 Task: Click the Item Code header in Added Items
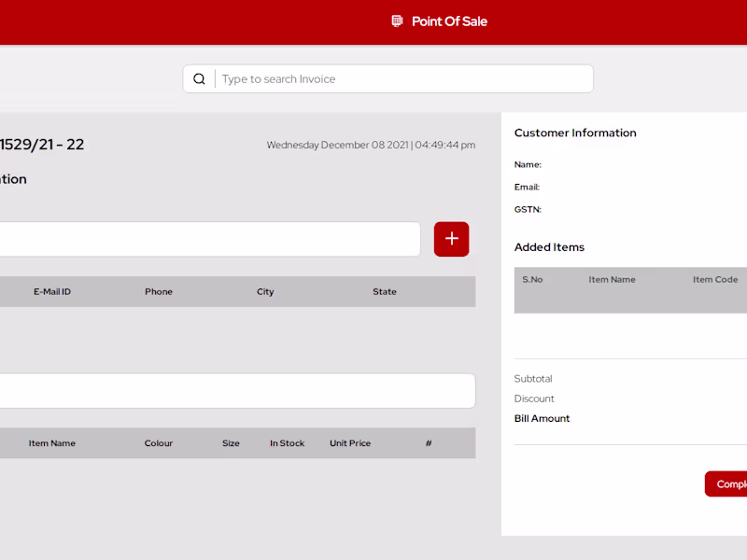(x=715, y=280)
